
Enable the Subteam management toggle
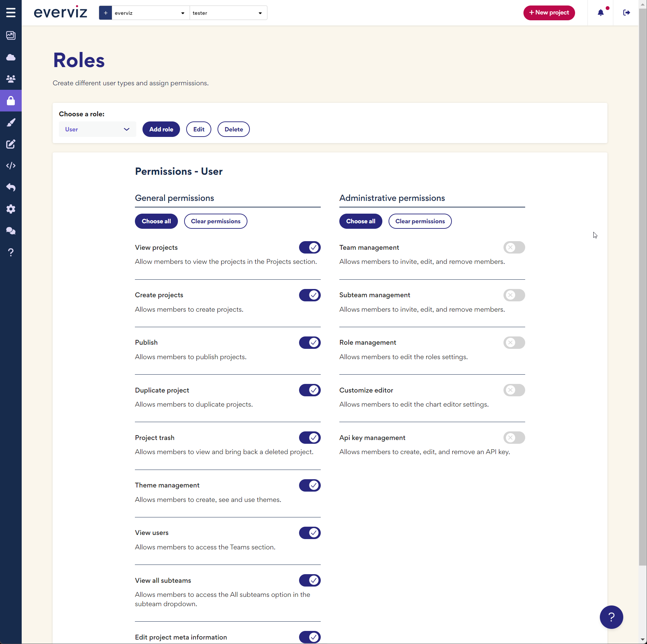[x=514, y=295]
